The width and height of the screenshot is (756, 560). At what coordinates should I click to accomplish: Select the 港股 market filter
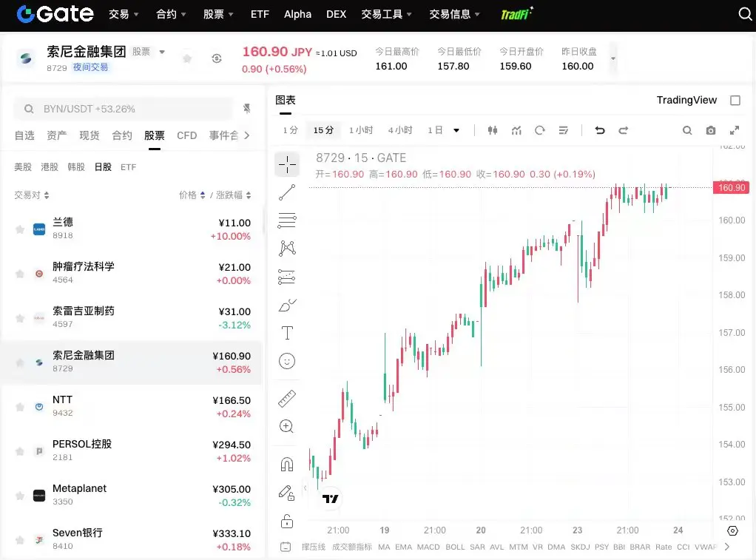coord(49,167)
